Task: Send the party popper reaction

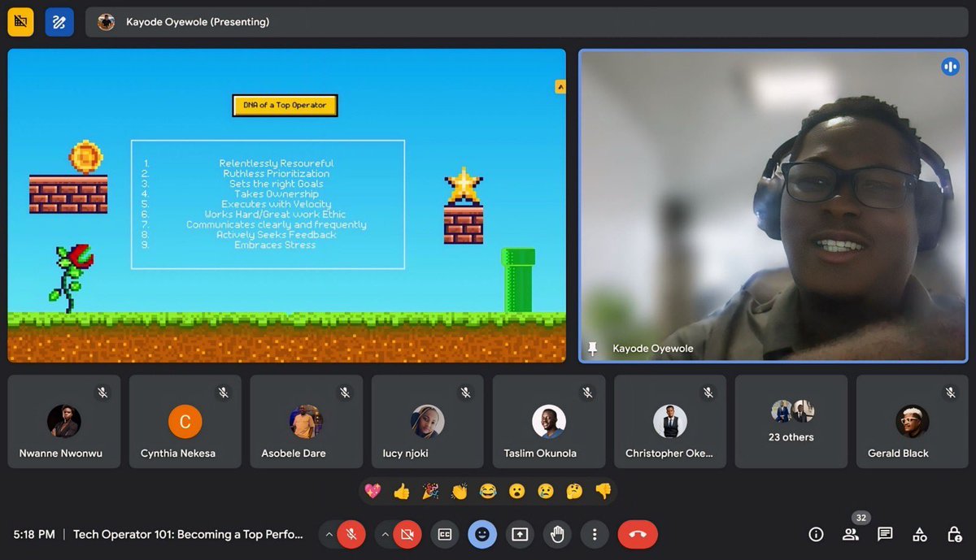Action: [430, 491]
